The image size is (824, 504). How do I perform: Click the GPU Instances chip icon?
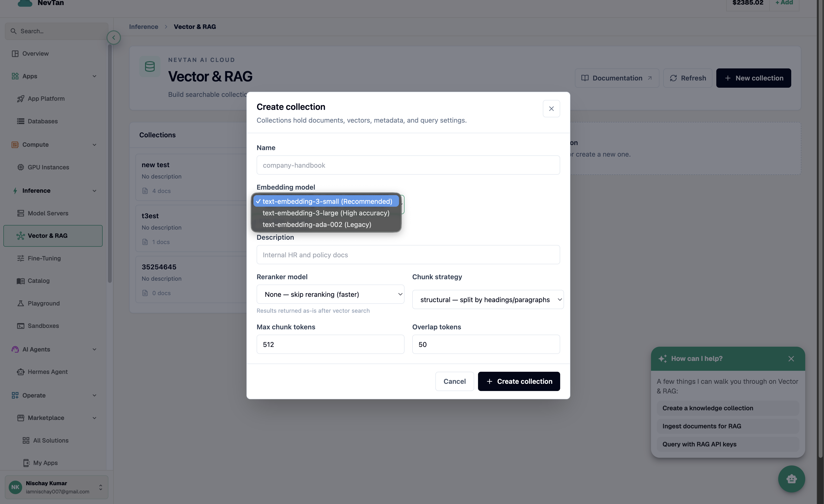pyautogui.click(x=21, y=167)
